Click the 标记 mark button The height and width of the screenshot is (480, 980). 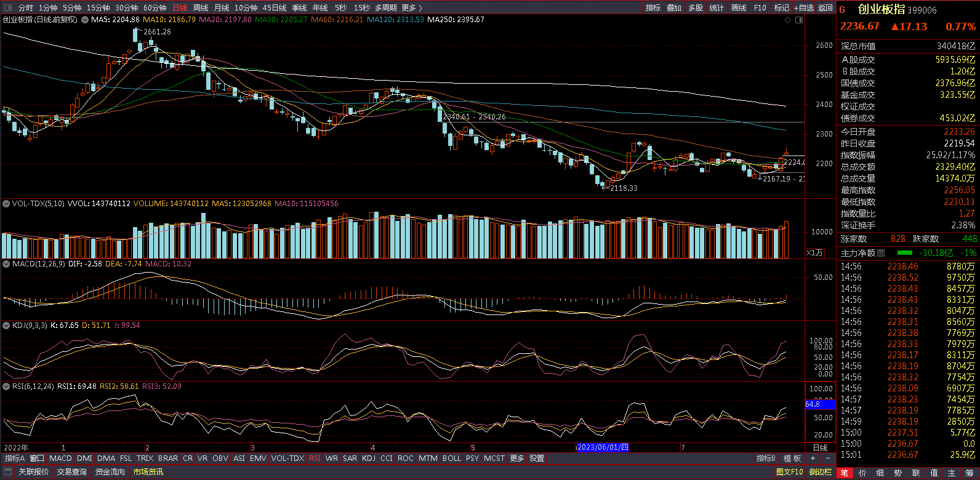[782, 8]
